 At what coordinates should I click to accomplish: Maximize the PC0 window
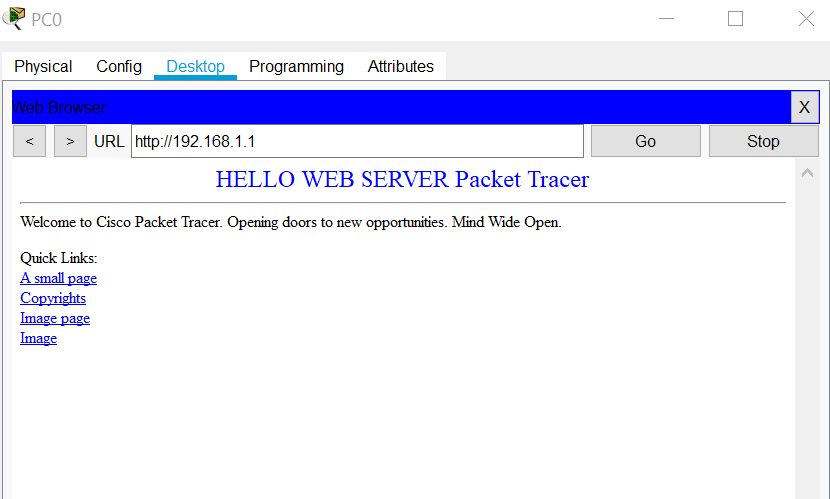pos(735,19)
